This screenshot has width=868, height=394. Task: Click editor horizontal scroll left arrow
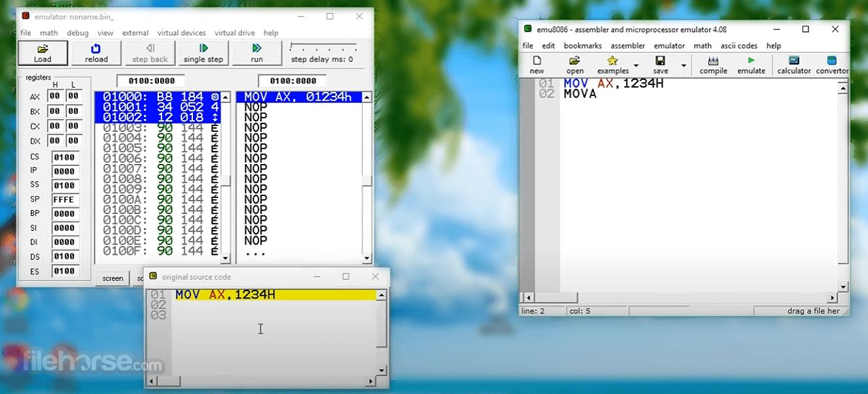pyautogui.click(x=529, y=297)
